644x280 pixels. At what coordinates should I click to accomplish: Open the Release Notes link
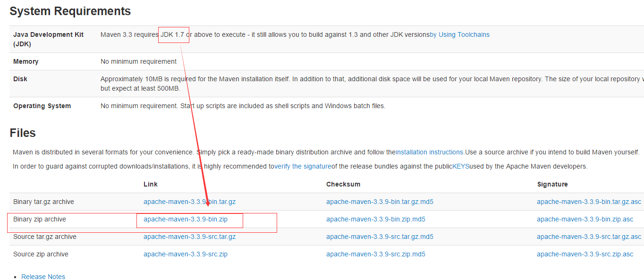point(43,277)
